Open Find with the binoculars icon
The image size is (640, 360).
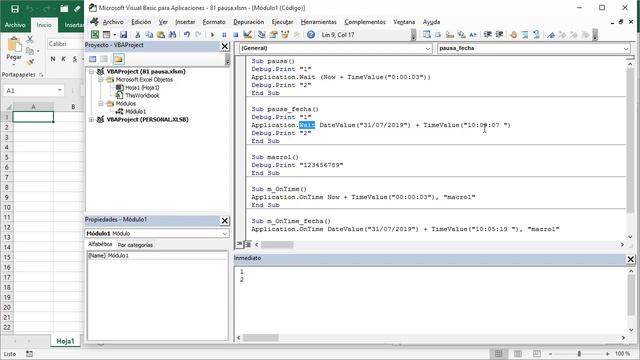[x=172, y=35]
